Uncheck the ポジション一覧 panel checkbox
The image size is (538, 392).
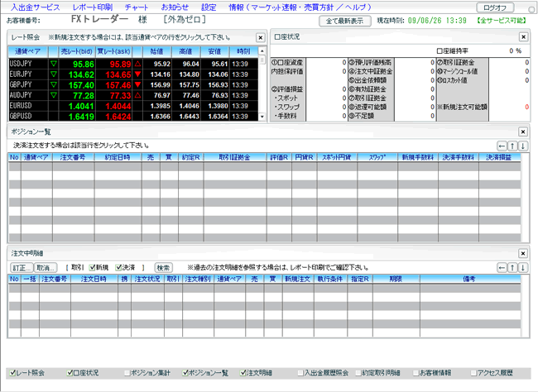coord(185,373)
